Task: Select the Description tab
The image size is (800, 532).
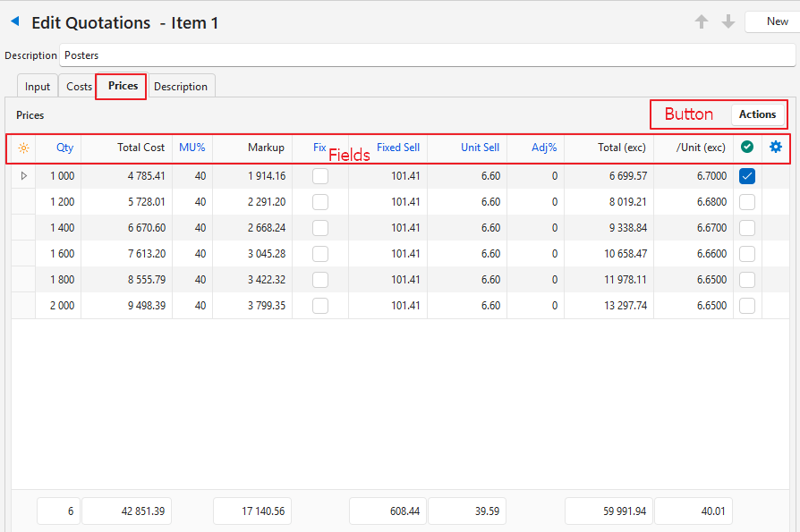Action: (181, 87)
